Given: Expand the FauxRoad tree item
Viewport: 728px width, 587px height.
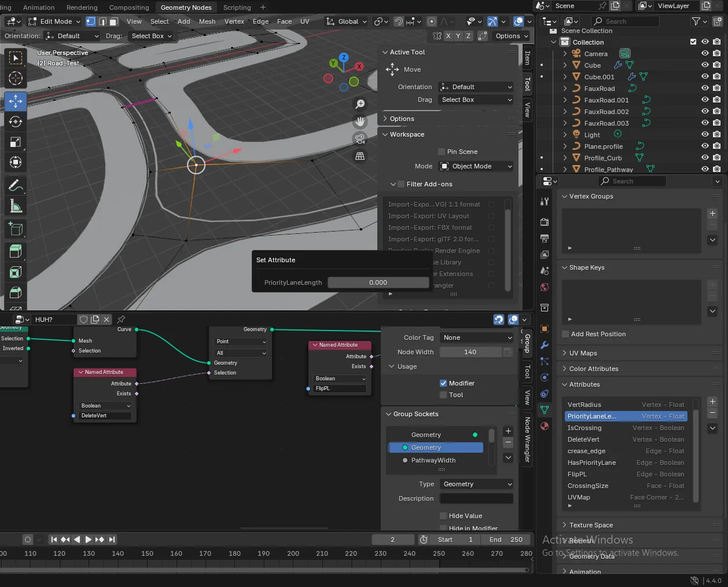Looking at the screenshot, I should [565, 88].
